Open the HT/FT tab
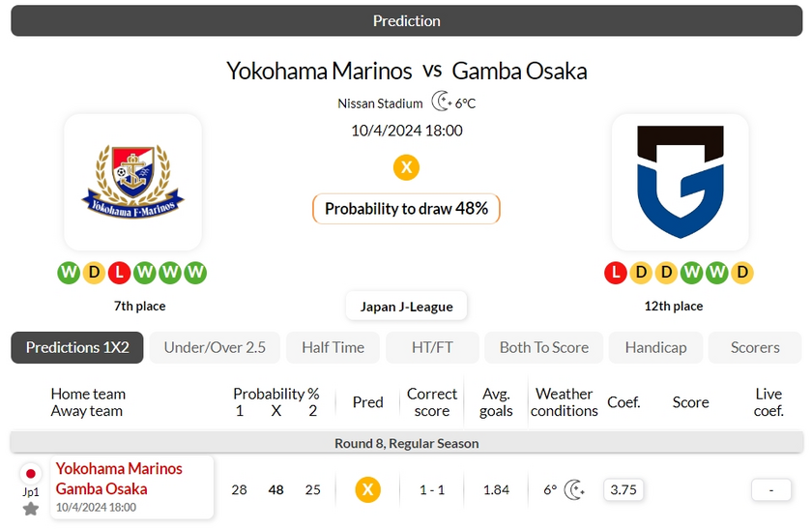Screen dimensions: 812x529 pos(432,347)
